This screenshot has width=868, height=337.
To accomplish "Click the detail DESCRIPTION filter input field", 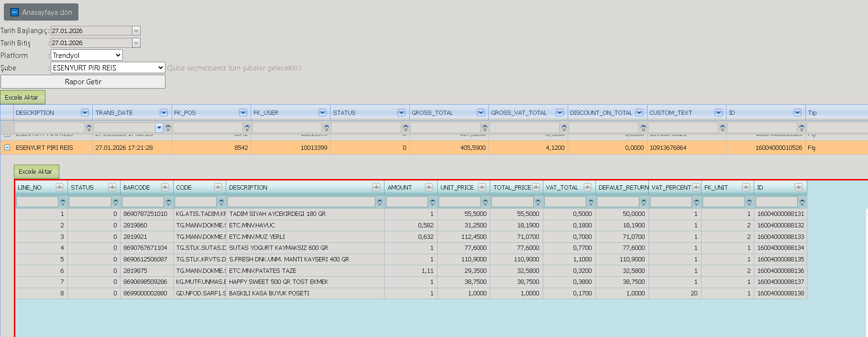I will 301,202.
